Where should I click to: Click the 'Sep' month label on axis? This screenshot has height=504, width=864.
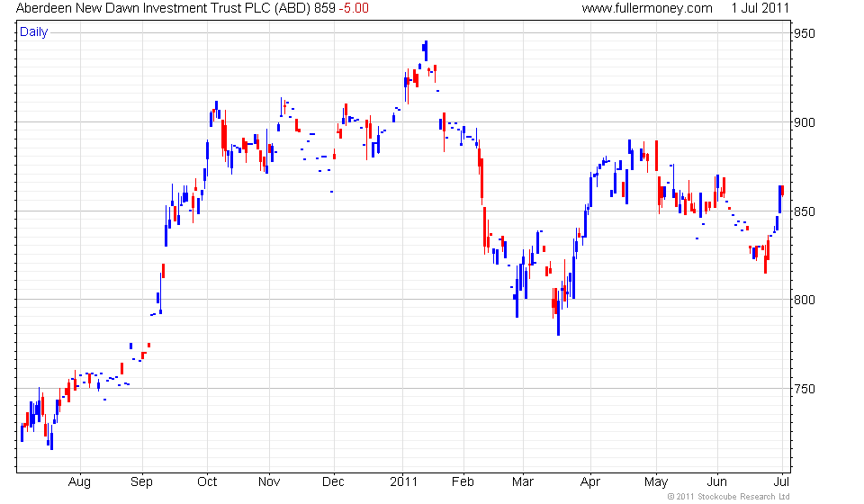(141, 482)
